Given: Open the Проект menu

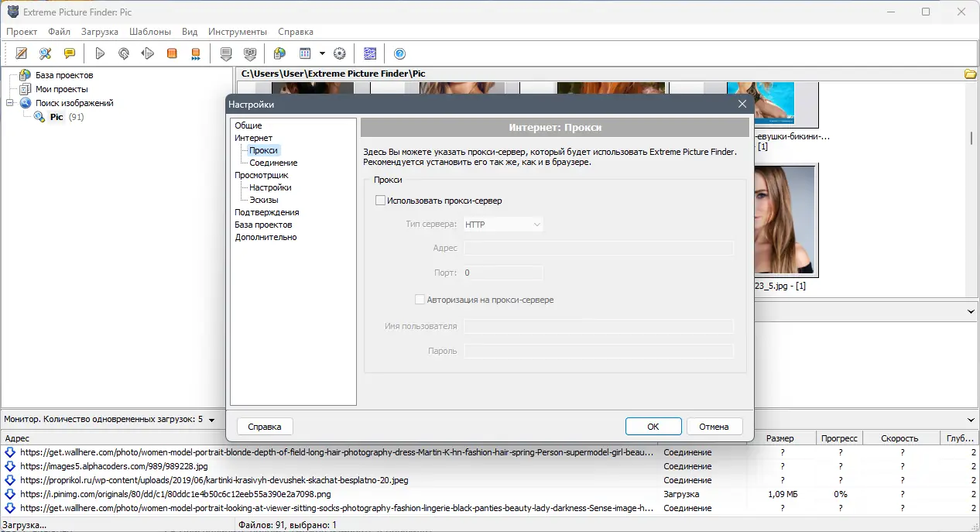Looking at the screenshot, I should tap(22, 32).
